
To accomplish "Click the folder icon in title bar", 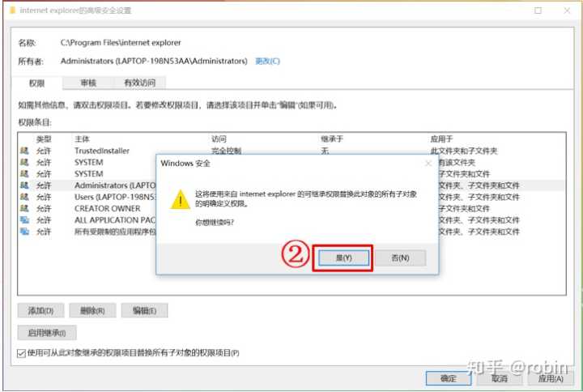I will tap(12, 10).
